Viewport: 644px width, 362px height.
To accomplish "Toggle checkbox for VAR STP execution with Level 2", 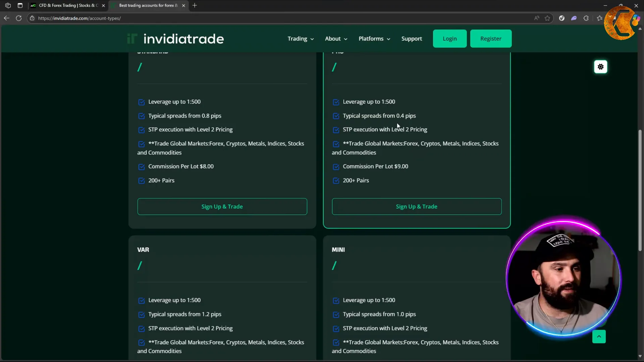I will pyautogui.click(x=142, y=329).
